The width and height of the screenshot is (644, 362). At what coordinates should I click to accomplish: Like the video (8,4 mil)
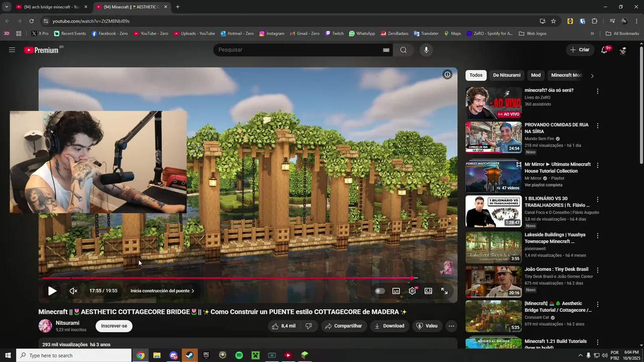pyautogui.click(x=283, y=326)
